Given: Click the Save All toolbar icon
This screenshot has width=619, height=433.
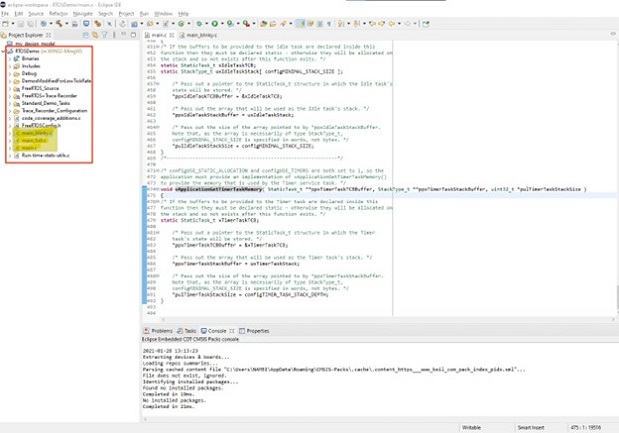Looking at the screenshot, I should (30, 24).
